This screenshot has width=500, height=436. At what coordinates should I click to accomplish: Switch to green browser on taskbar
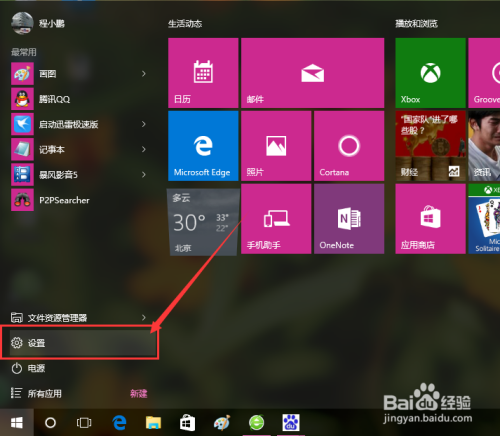tap(256, 423)
